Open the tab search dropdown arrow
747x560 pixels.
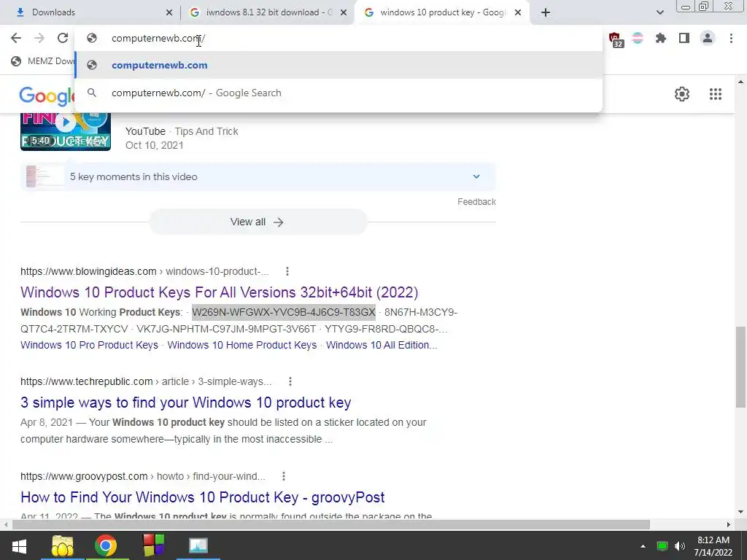(x=659, y=12)
